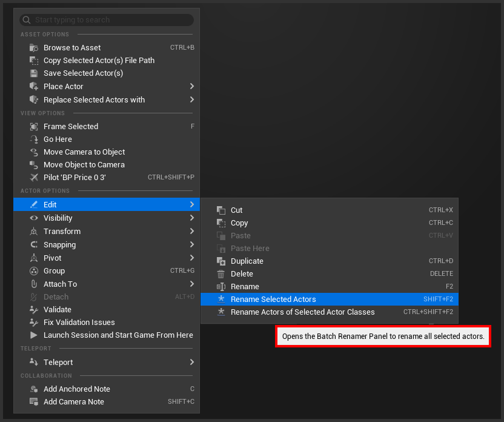Screen dimensions: 504x422
Task: Click the SHIFT+C shortcut beside Add Camera Note
Action: point(181,401)
